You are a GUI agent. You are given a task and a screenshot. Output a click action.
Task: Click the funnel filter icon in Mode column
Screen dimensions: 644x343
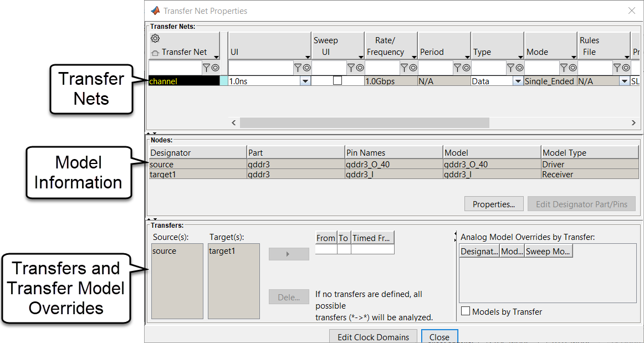coord(564,68)
